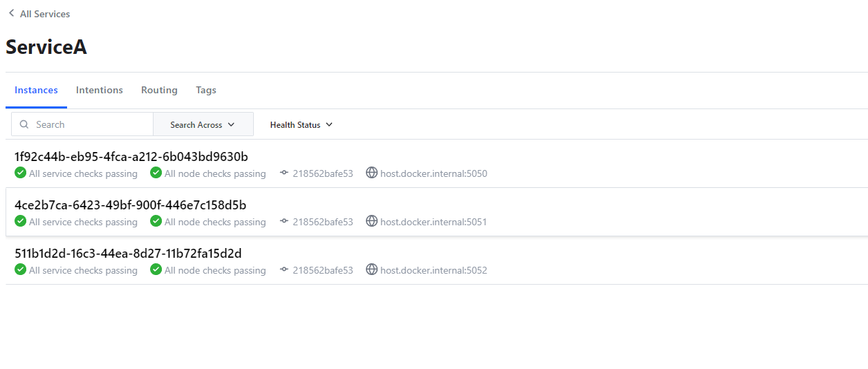This screenshot has height=369, width=868.
Task: Click back chevron beside All Services
Action: click(11, 13)
